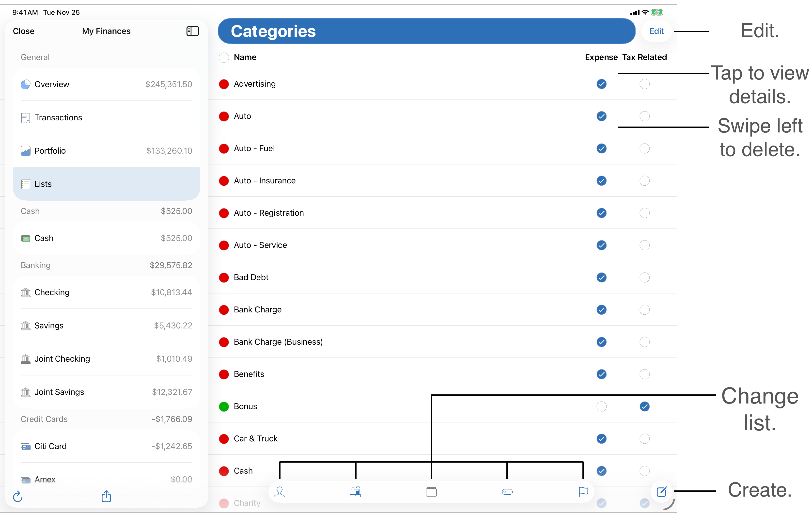Open the pill-shaped tag list icon
Viewport: 812px width, 517px height.
pyautogui.click(x=507, y=492)
